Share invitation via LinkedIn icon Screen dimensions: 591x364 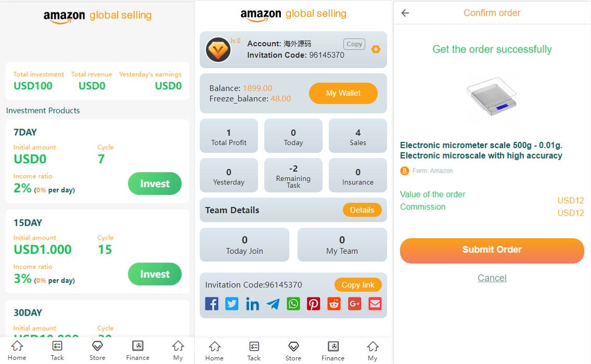[252, 304]
